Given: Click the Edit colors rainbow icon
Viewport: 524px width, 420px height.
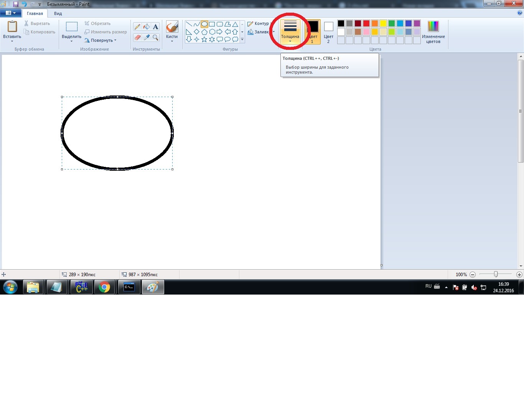Looking at the screenshot, I should 433,27.
